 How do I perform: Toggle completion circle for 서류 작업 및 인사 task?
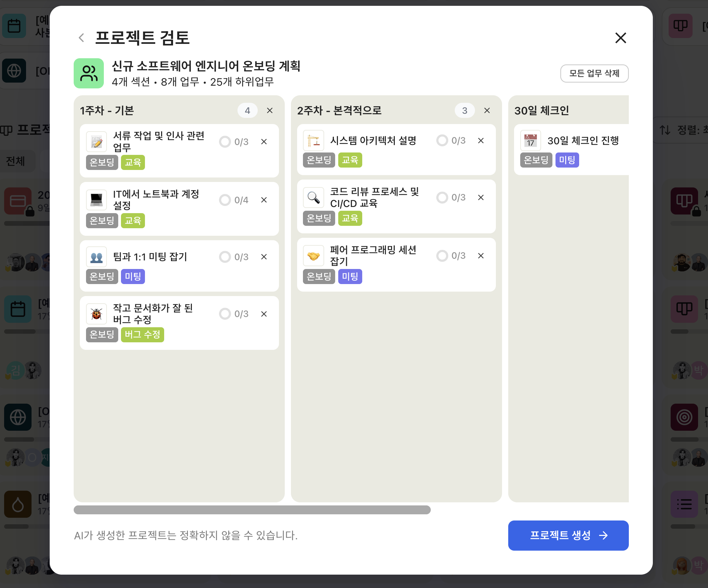pos(225,142)
